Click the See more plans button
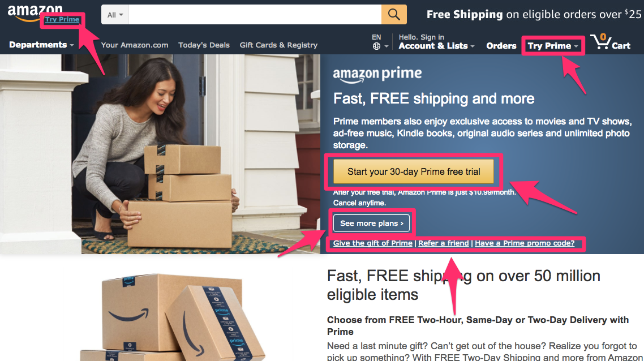This screenshot has height=361, width=644. (x=372, y=223)
